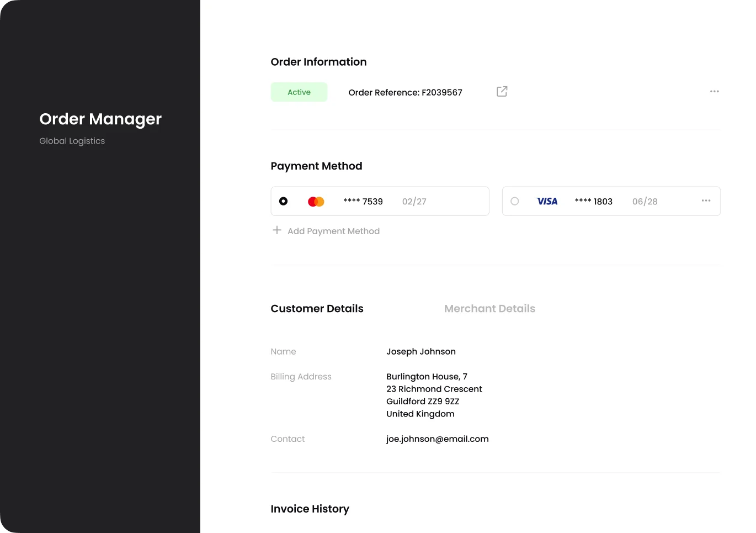Image resolution: width=756 pixels, height=533 pixels.
Task: Open the order information three-dot menu
Action: pos(714,92)
